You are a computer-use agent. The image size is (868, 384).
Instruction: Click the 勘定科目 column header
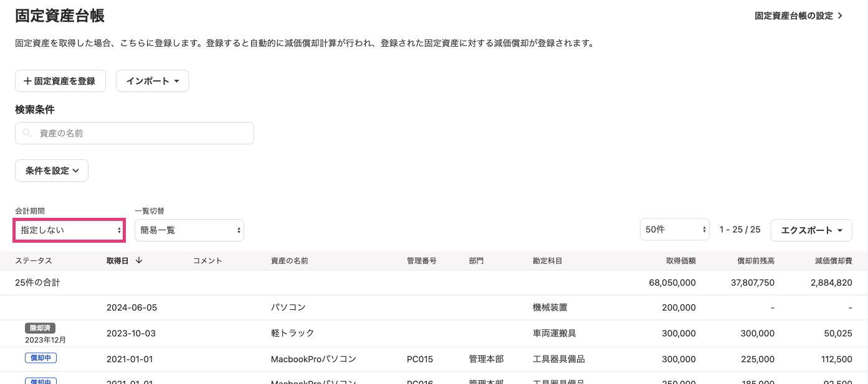pyautogui.click(x=548, y=261)
